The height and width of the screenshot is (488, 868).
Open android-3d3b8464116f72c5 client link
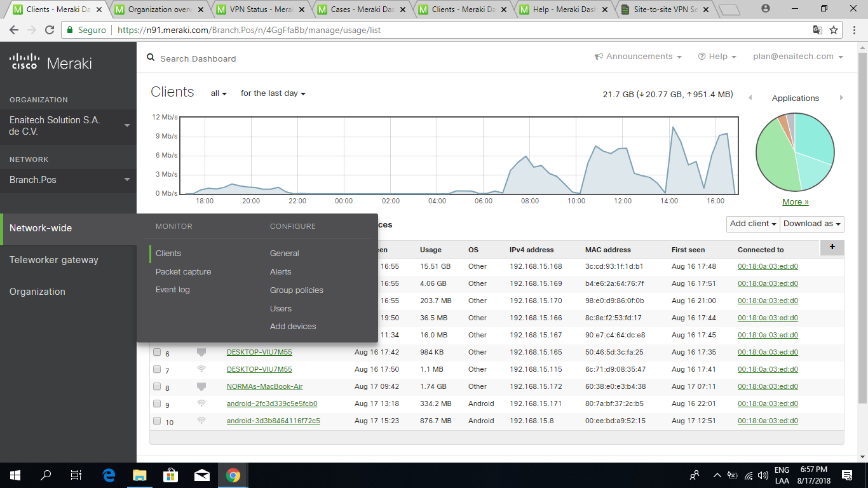(x=273, y=421)
